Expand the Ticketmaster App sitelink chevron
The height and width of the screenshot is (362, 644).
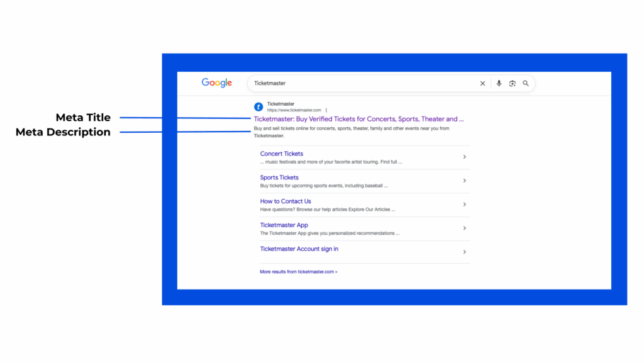pyautogui.click(x=464, y=229)
